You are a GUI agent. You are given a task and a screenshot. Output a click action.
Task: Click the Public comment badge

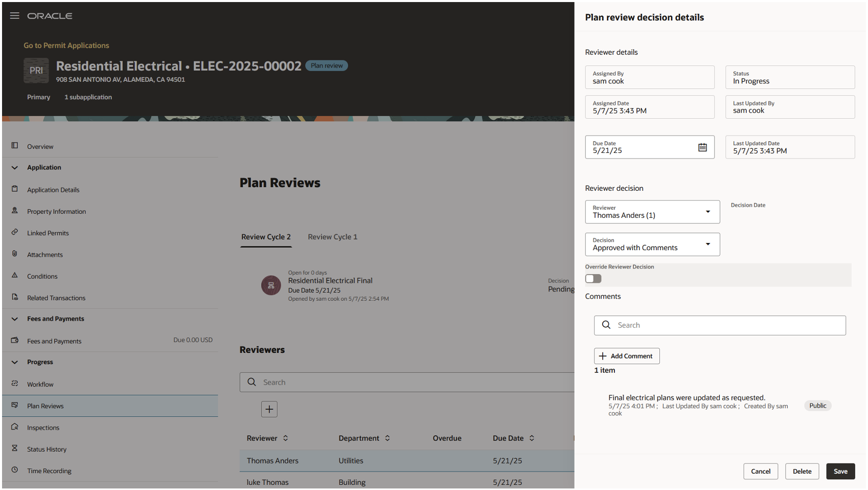point(818,406)
